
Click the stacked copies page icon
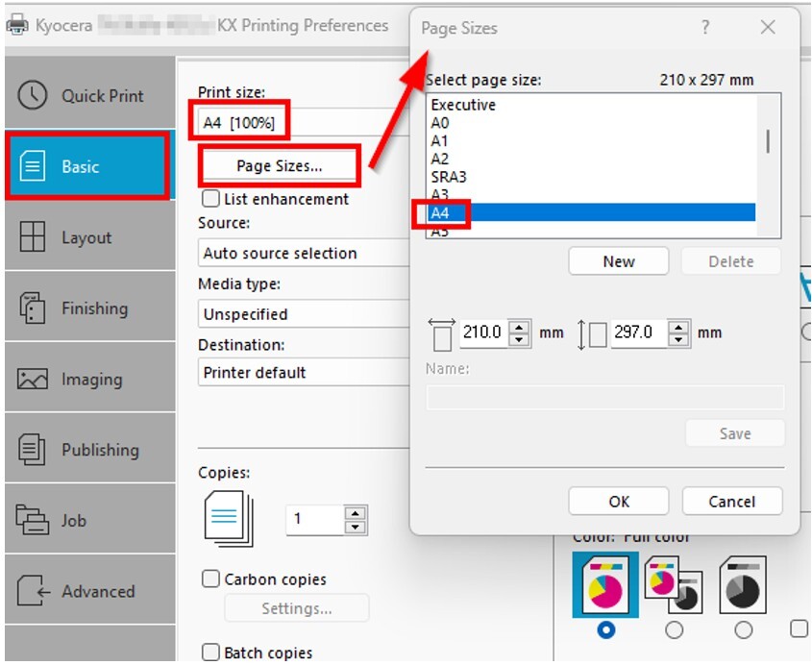(229, 518)
